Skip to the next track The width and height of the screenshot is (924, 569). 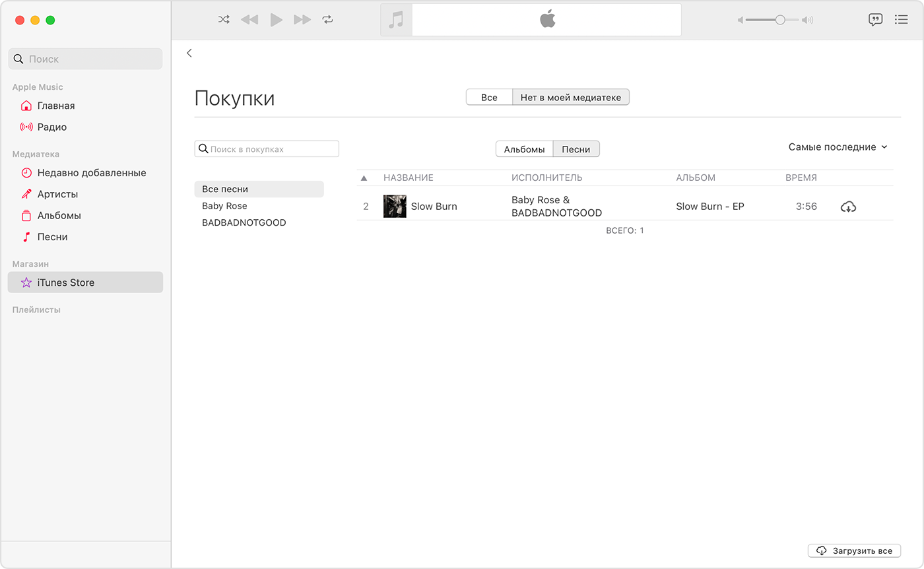coord(302,20)
